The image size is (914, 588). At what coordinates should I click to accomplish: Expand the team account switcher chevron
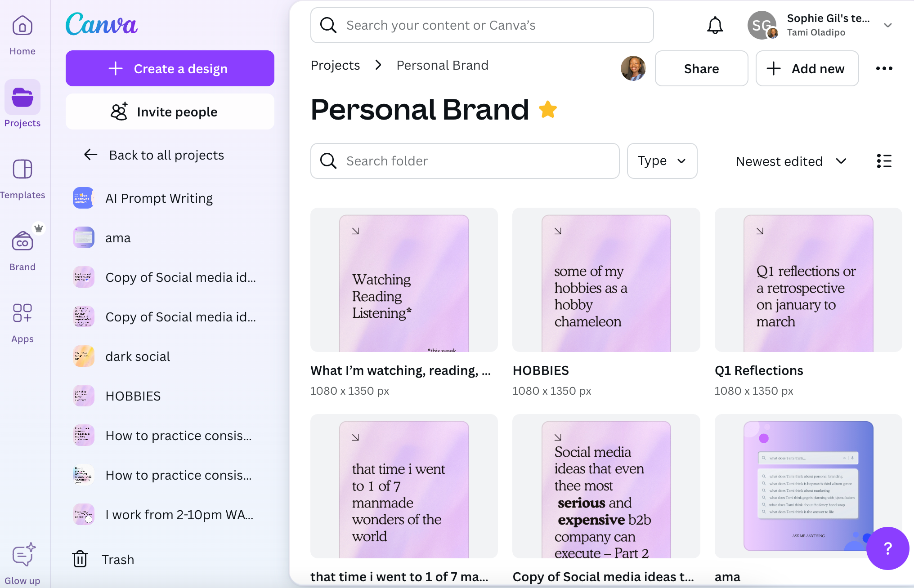(887, 25)
